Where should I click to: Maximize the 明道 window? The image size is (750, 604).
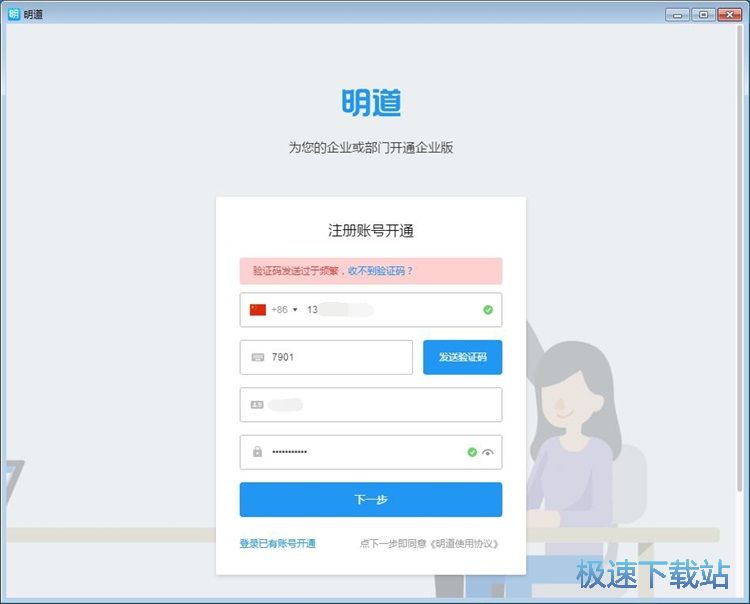(704, 15)
